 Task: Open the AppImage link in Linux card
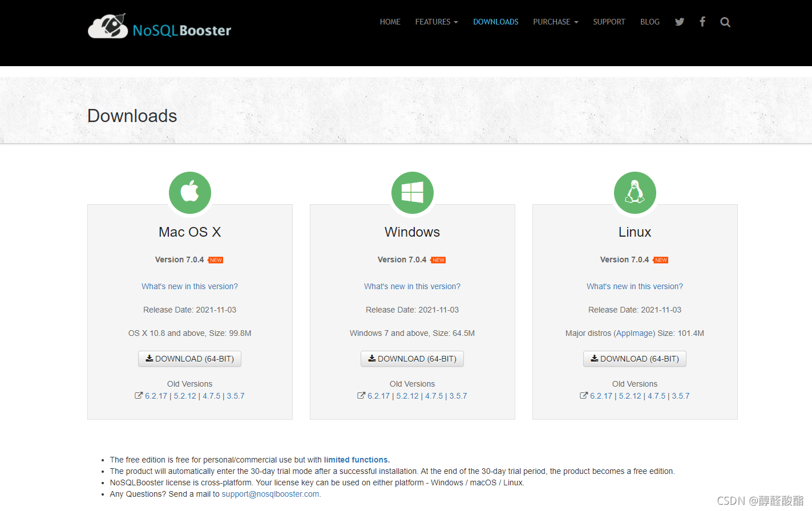pyautogui.click(x=634, y=333)
